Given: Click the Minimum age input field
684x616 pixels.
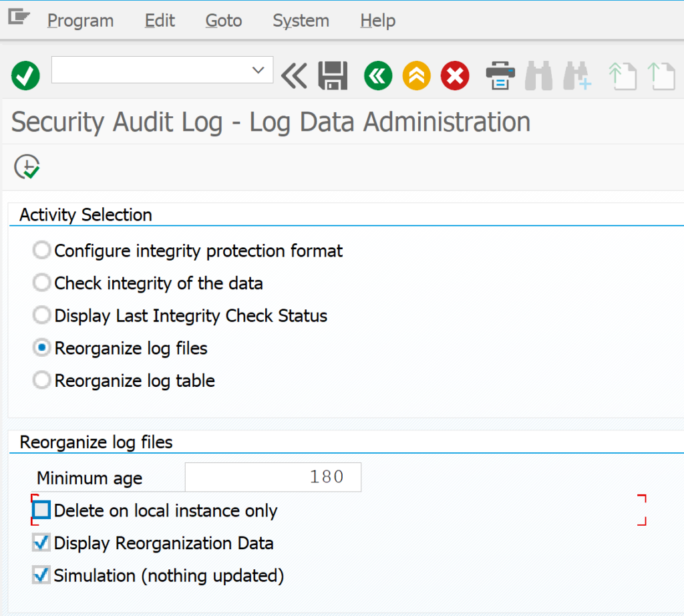Looking at the screenshot, I should (x=273, y=477).
